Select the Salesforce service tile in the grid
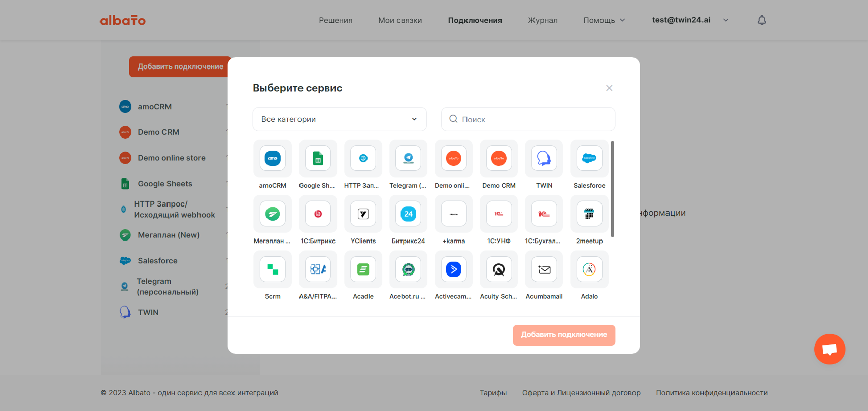 (x=589, y=158)
